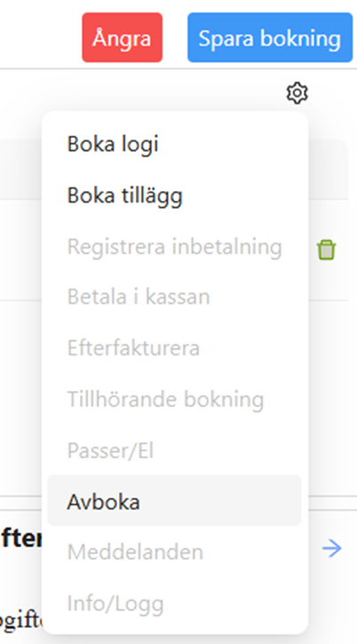Click the white row area next to the trash icon
The height and width of the screenshot is (644, 357).
click(x=20, y=250)
